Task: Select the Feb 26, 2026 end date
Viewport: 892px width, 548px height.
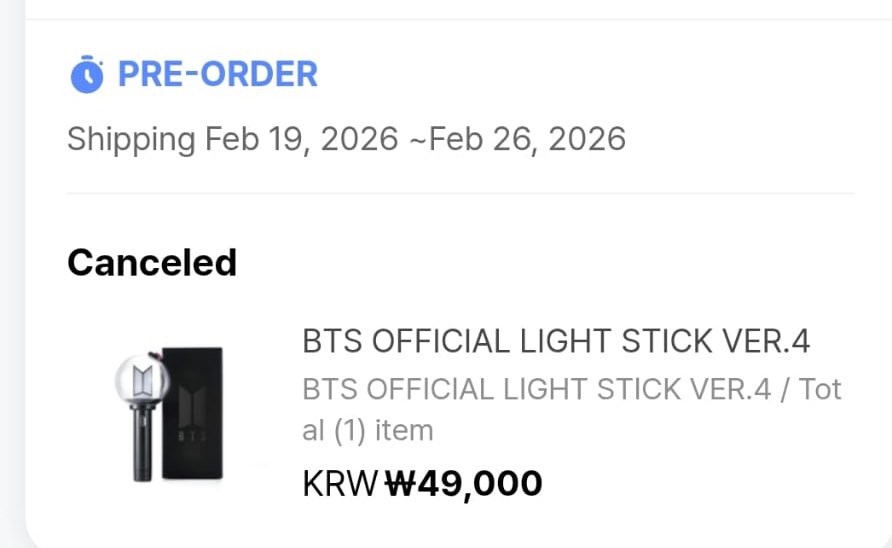Action: (x=527, y=139)
